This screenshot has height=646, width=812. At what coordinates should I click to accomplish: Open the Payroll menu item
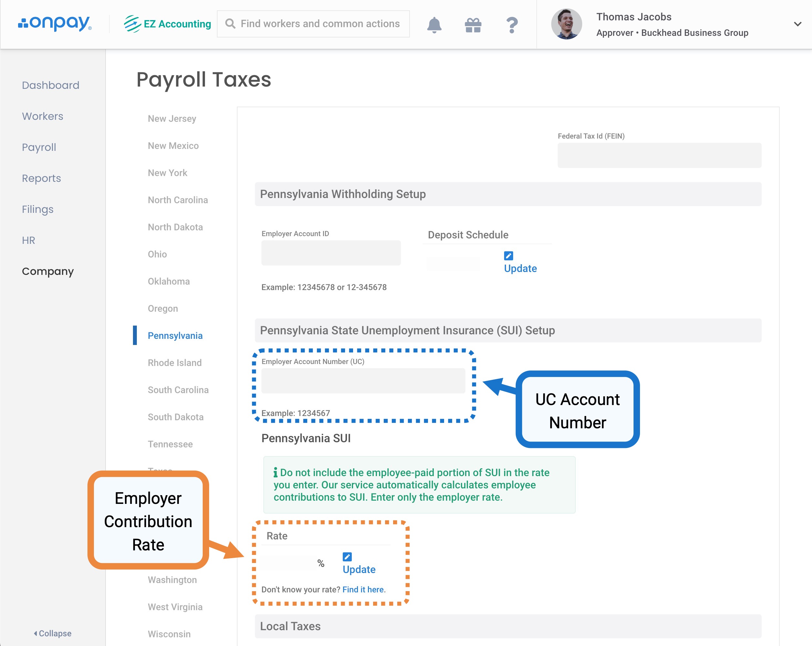[39, 147]
